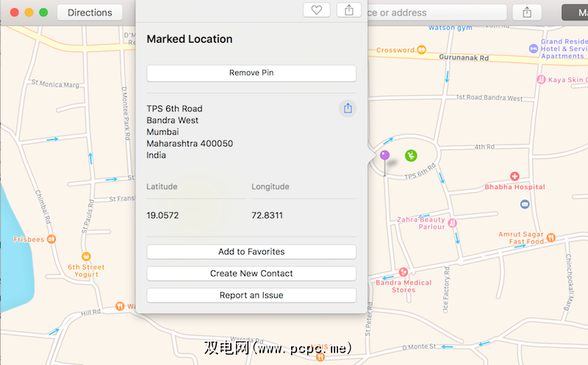Click the heart favorite icon in popover
Screen dimensions: 588x365
317,10
